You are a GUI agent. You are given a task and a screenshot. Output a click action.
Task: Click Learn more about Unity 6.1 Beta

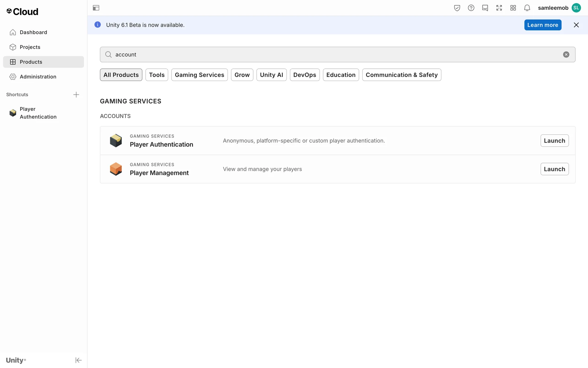coord(543,25)
